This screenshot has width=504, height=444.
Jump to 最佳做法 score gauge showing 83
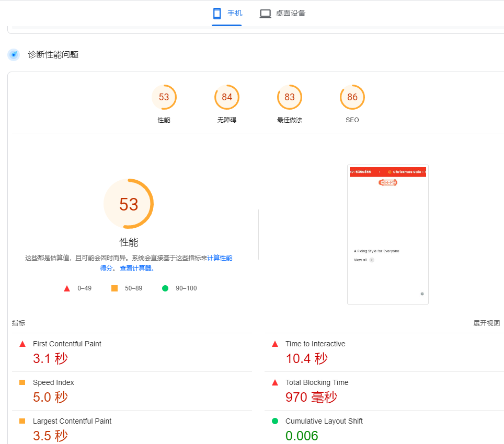click(x=290, y=97)
